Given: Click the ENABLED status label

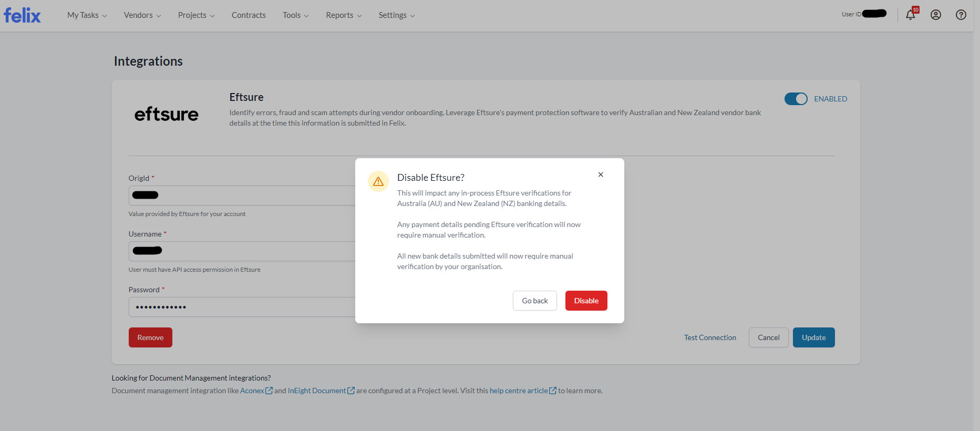Looking at the screenshot, I should (831, 99).
